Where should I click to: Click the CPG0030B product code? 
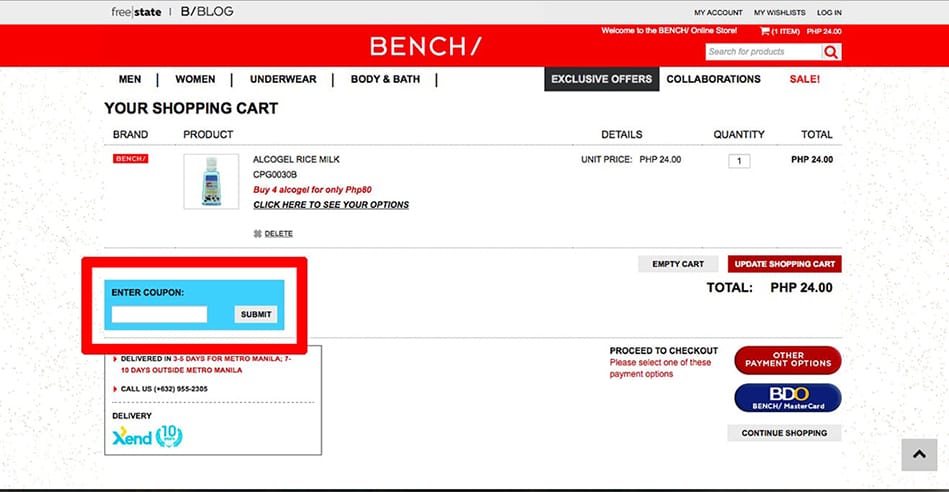pyautogui.click(x=275, y=175)
